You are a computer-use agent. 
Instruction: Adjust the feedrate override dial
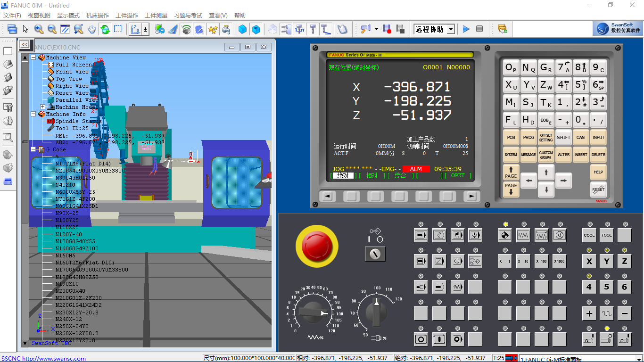[314, 313]
